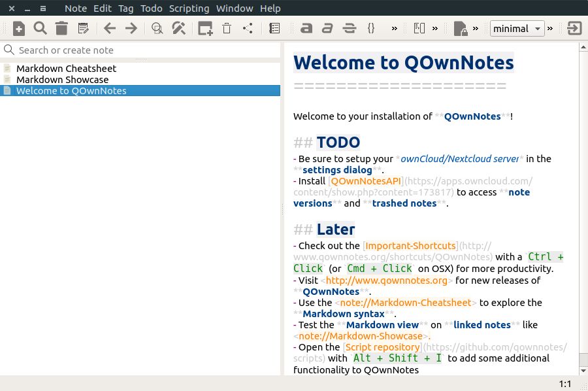Click the outlined trash bin icon
This screenshot has width=588, height=391.
227,29
